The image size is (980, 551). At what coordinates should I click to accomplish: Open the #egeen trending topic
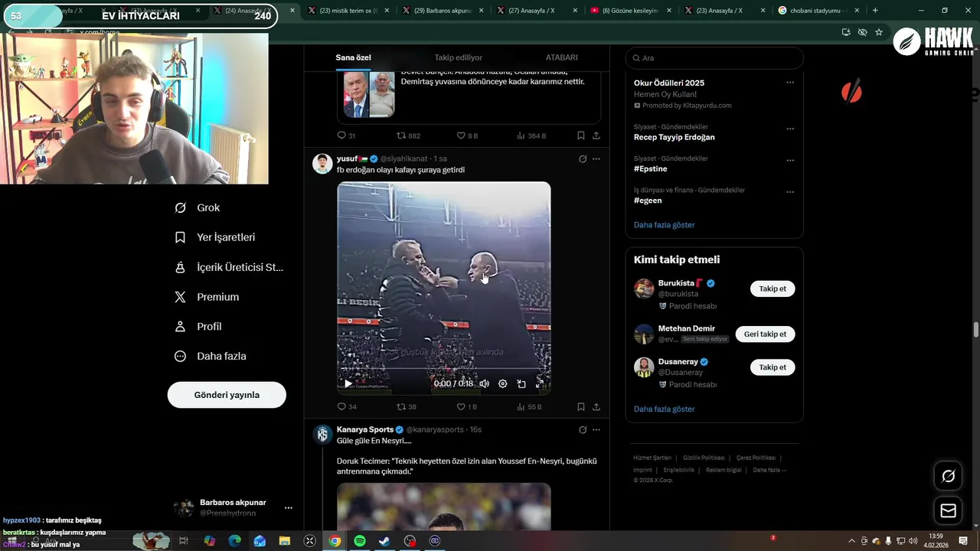pyautogui.click(x=648, y=201)
